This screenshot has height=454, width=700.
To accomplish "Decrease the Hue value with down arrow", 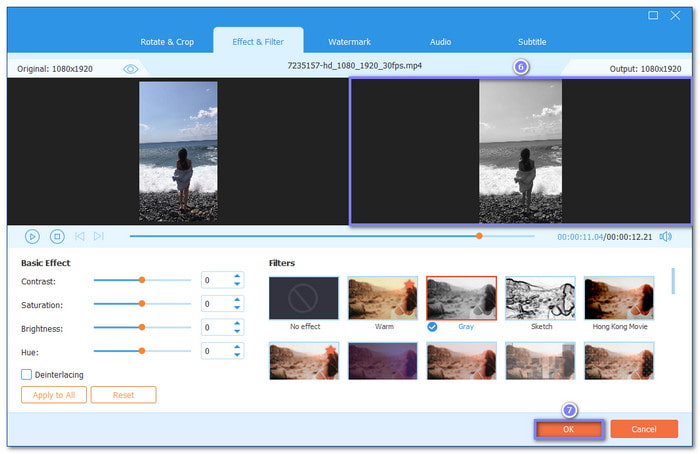I will [237, 355].
